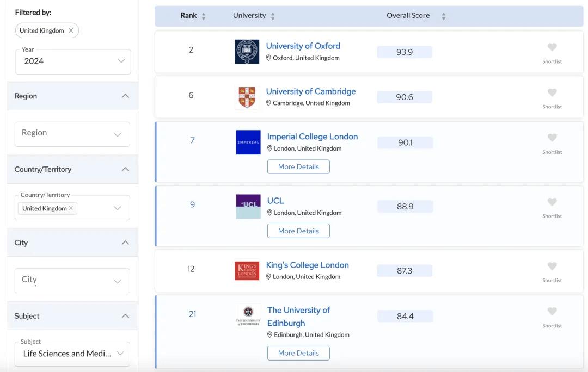The image size is (588, 372).
Task: Open University of Oxford link
Action: point(303,46)
